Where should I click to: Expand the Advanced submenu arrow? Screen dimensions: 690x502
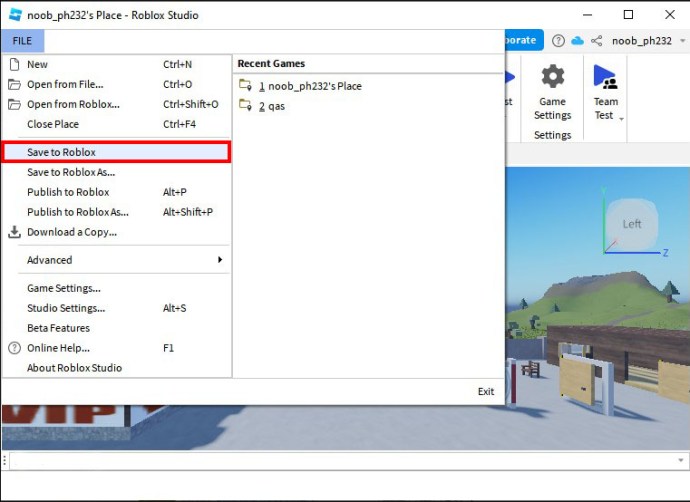point(220,260)
